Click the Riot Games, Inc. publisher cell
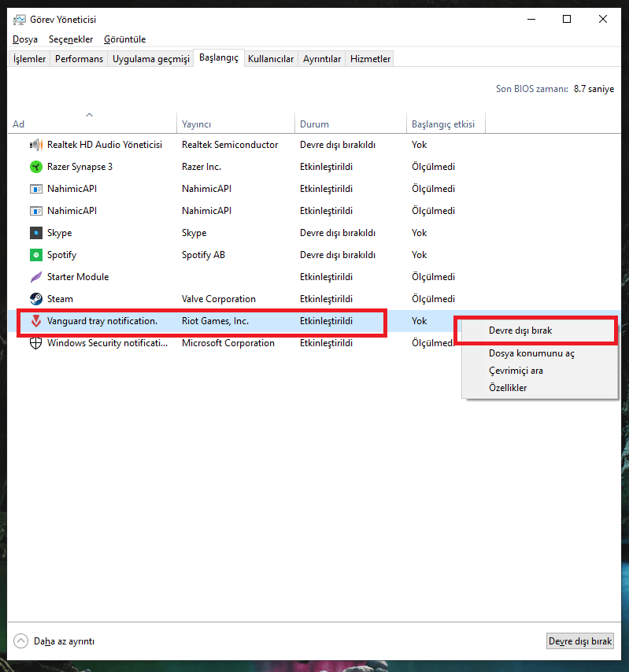 pyautogui.click(x=215, y=321)
